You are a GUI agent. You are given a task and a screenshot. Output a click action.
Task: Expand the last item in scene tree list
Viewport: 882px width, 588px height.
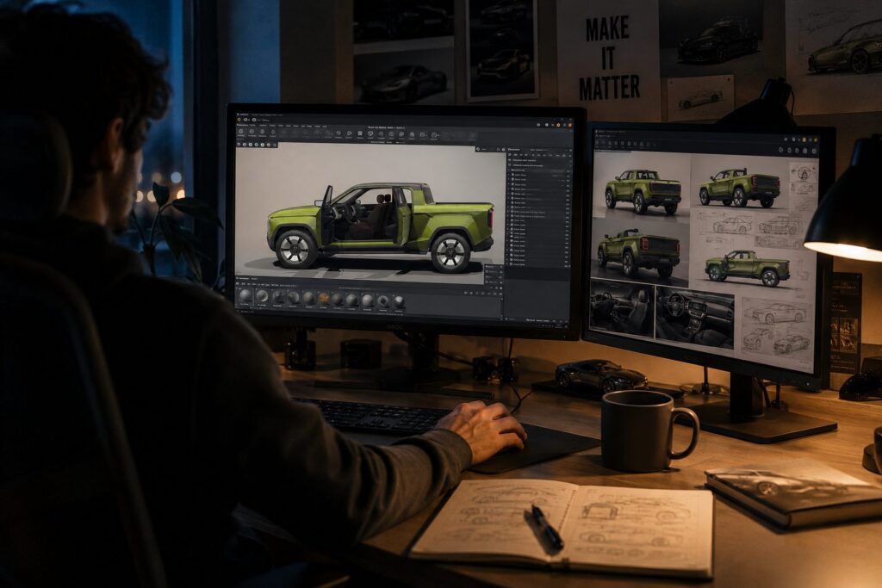[x=507, y=265]
